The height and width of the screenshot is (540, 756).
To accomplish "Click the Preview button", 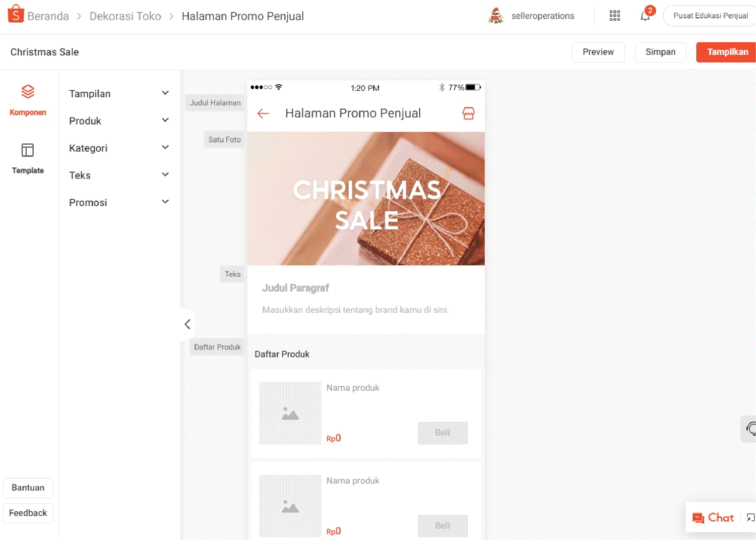I will (598, 52).
